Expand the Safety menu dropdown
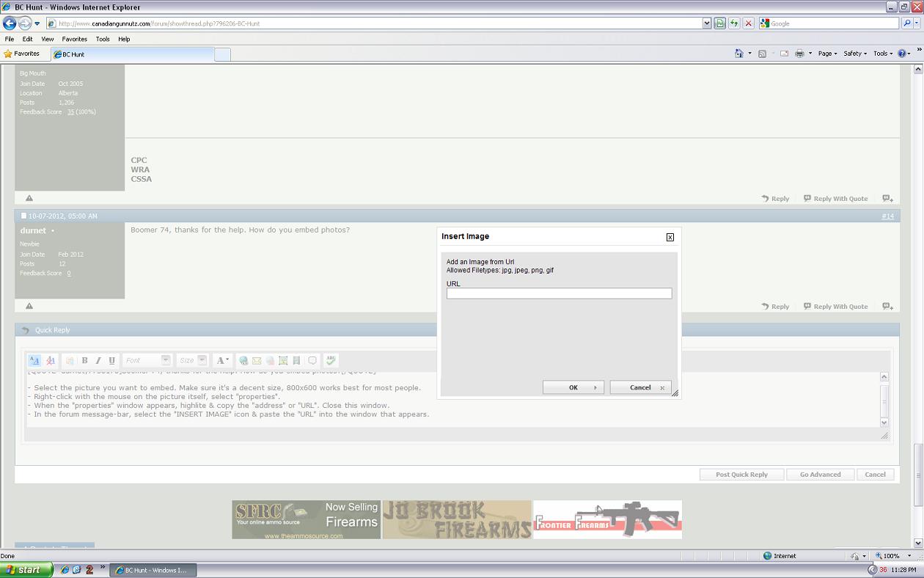924x578 pixels. pos(854,54)
